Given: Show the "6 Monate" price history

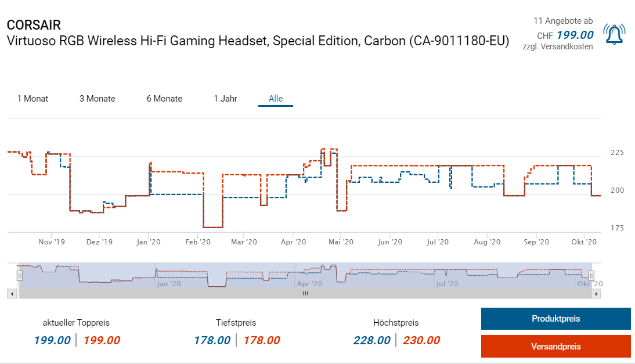Looking at the screenshot, I should click(x=164, y=99).
